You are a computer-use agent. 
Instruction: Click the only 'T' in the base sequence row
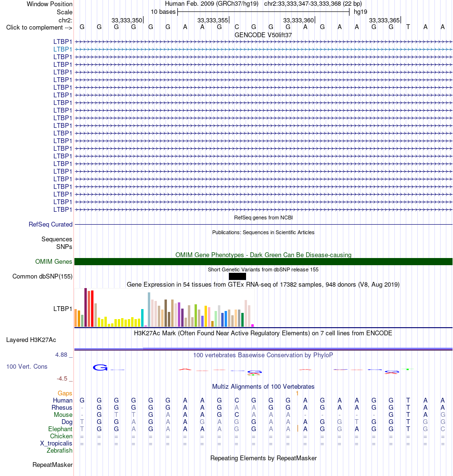(408, 27)
